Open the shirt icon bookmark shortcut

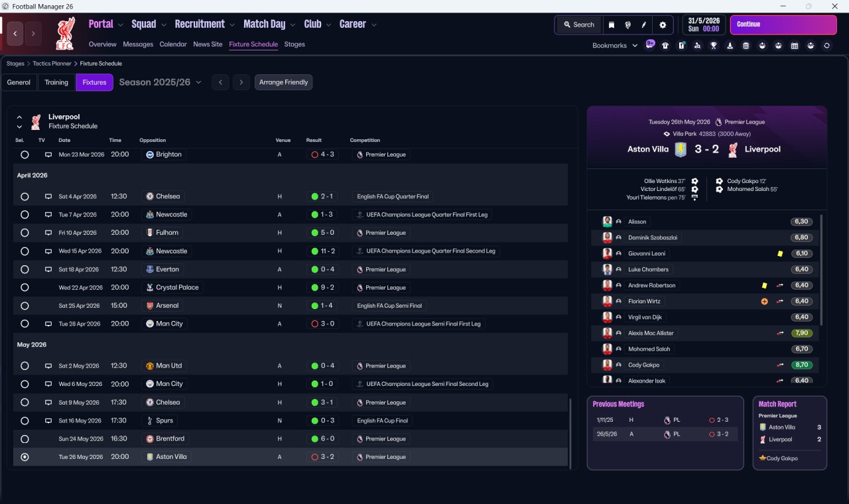665,46
